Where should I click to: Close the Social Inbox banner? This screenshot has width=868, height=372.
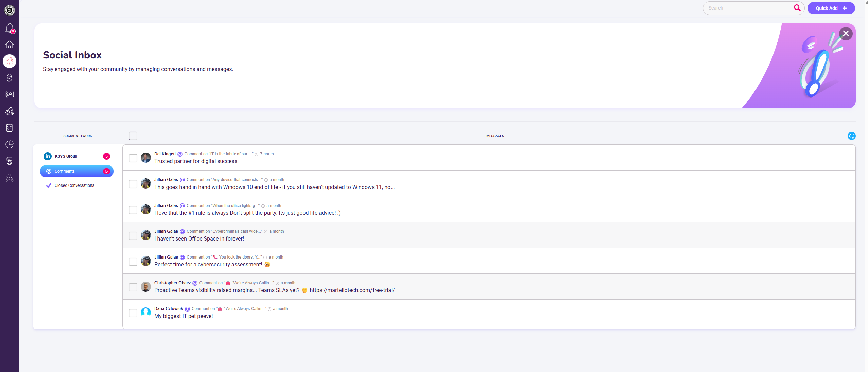[x=846, y=33]
